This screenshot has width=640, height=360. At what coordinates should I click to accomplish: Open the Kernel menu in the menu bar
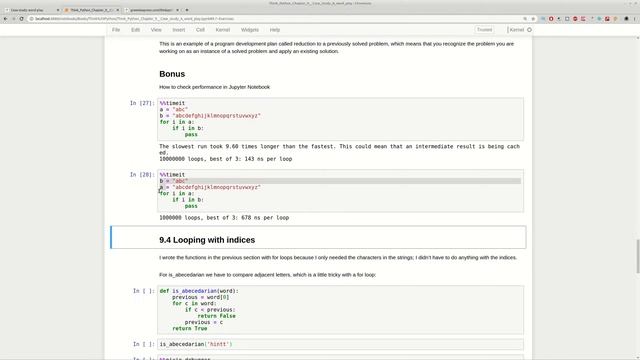point(222,30)
